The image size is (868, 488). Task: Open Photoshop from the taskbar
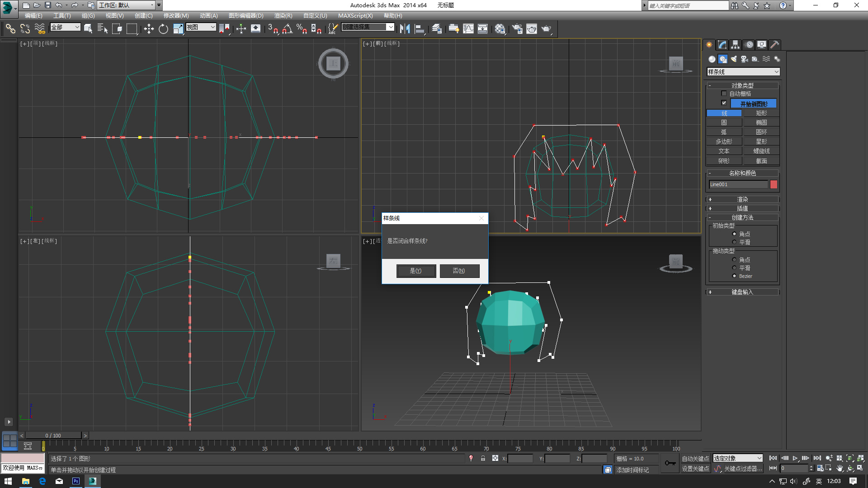coord(76,481)
